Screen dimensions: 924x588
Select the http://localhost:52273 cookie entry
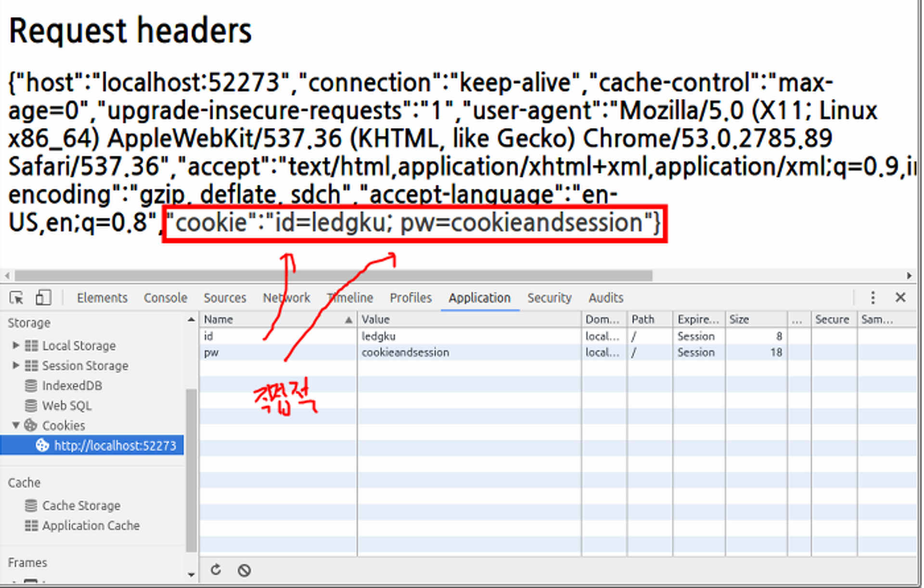click(x=115, y=445)
